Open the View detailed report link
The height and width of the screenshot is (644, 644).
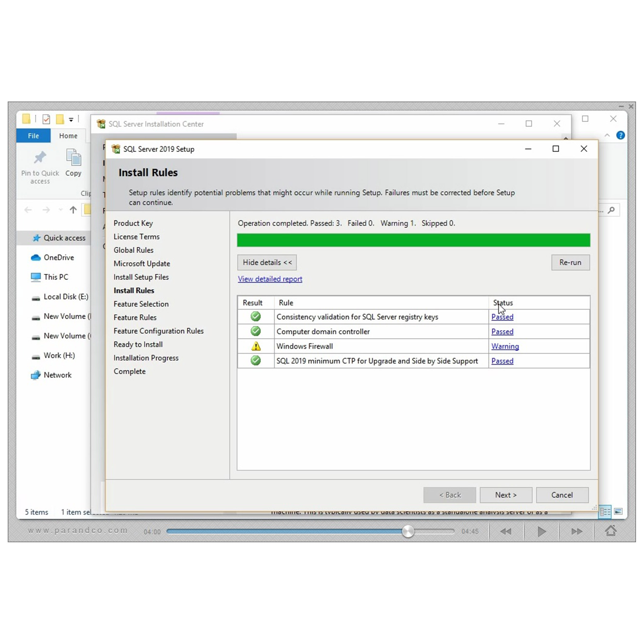point(270,279)
